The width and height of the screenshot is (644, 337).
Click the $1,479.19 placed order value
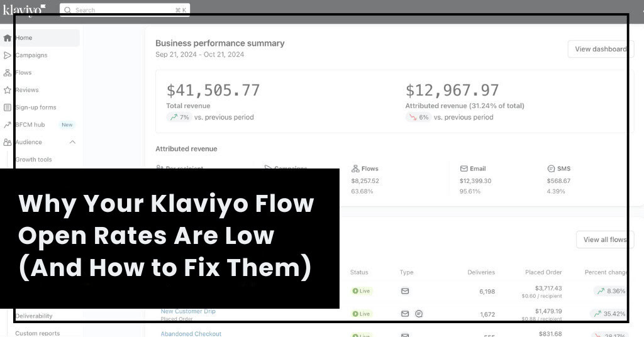(x=548, y=312)
